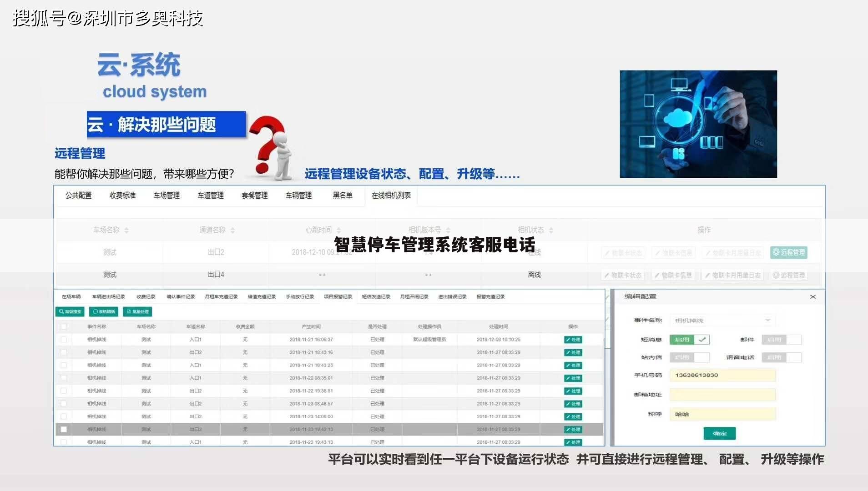The height and width of the screenshot is (491, 868).
Task: Click the 邮箱地址 input field
Action: 722,395
